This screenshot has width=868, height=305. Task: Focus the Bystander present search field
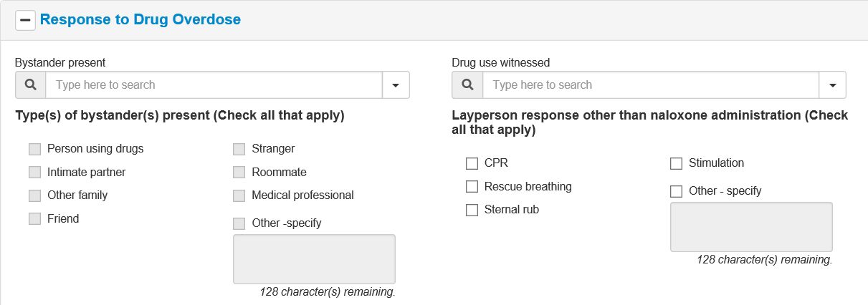214,84
